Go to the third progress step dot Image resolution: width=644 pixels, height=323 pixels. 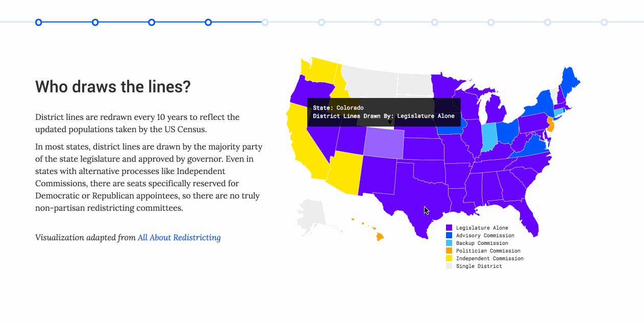pos(152,22)
